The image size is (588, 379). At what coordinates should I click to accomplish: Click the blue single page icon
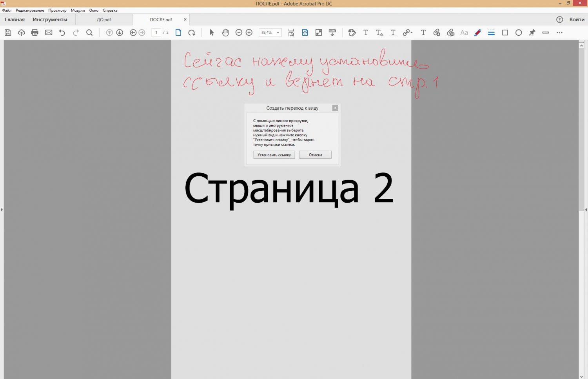click(178, 33)
